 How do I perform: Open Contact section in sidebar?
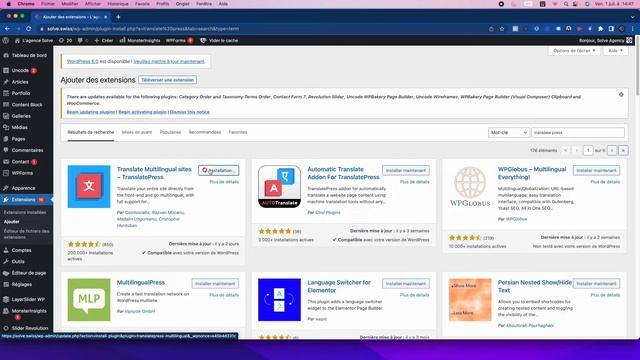point(20,162)
